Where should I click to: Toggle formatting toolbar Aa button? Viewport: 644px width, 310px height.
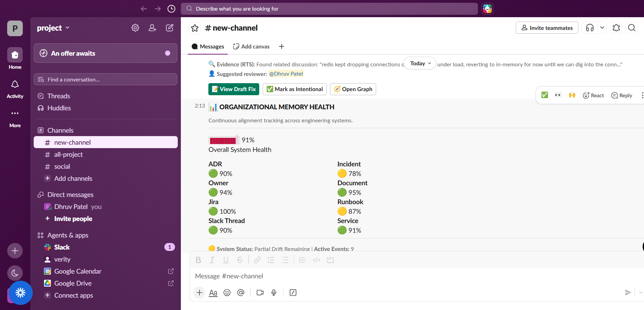[213, 292]
